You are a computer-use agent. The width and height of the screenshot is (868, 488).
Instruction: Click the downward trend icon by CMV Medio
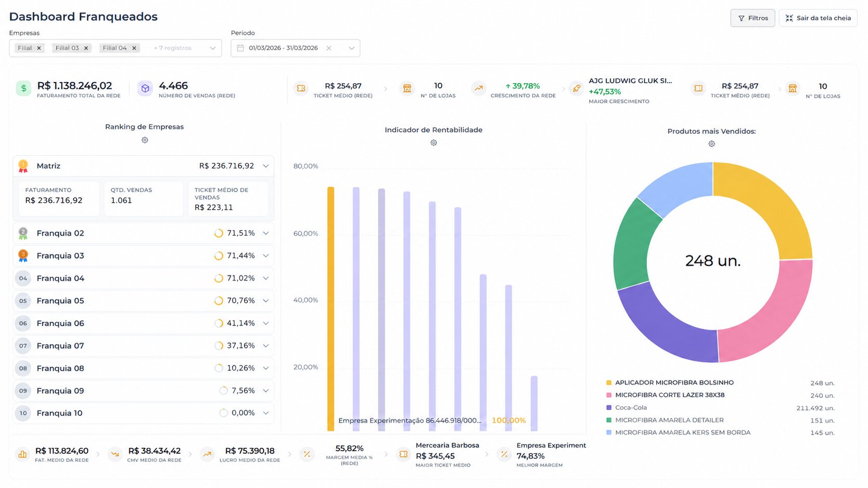(x=115, y=454)
